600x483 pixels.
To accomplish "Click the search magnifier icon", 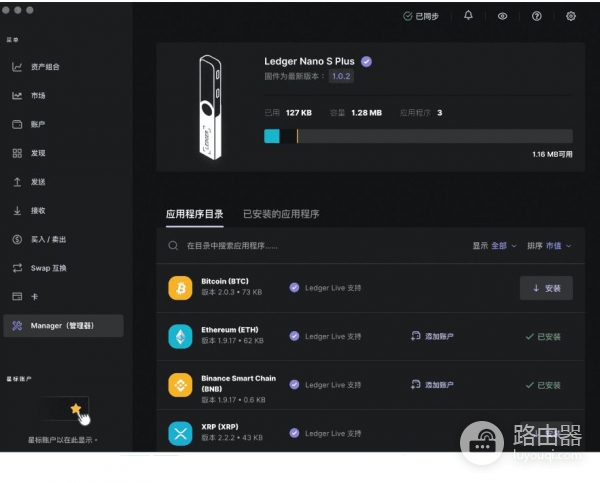I will pos(173,245).
